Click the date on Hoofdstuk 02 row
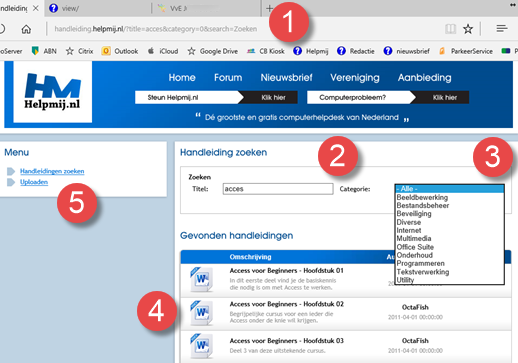Screen dimensions: 518x363 point(415,317)
